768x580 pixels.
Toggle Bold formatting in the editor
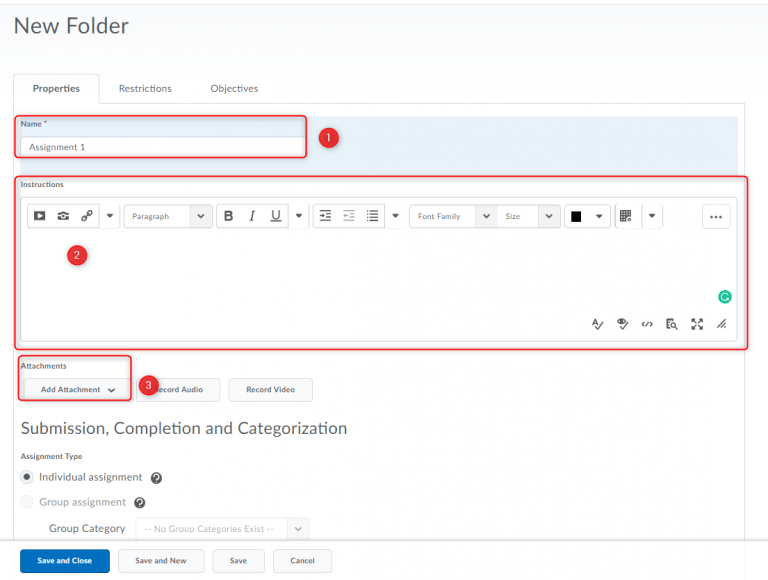(x=229, y=216)
